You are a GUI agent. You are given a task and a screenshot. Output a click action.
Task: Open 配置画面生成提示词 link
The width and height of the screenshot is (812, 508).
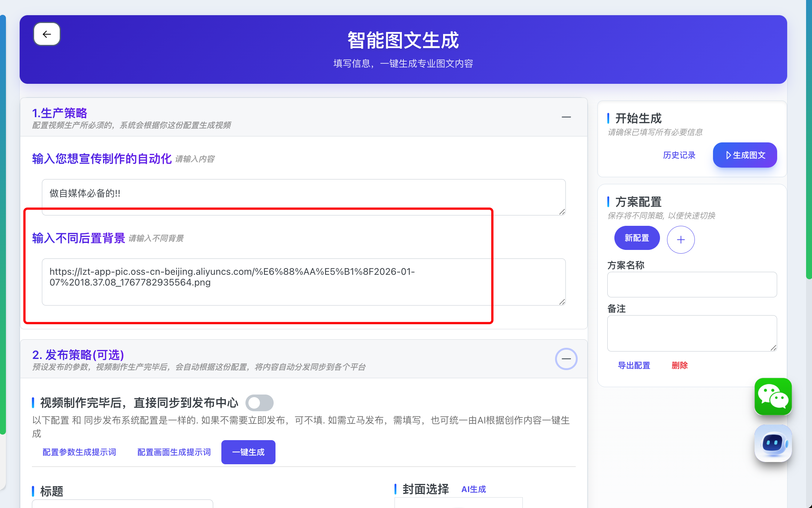(174, 452)
